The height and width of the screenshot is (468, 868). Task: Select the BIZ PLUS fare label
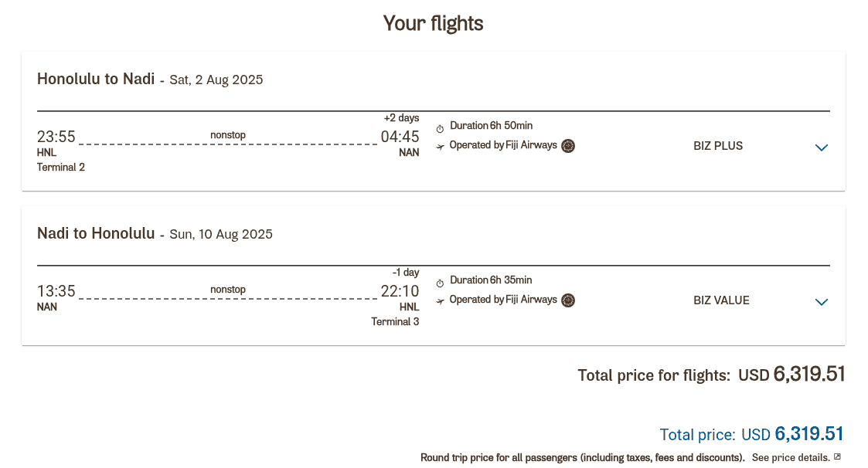717,145
